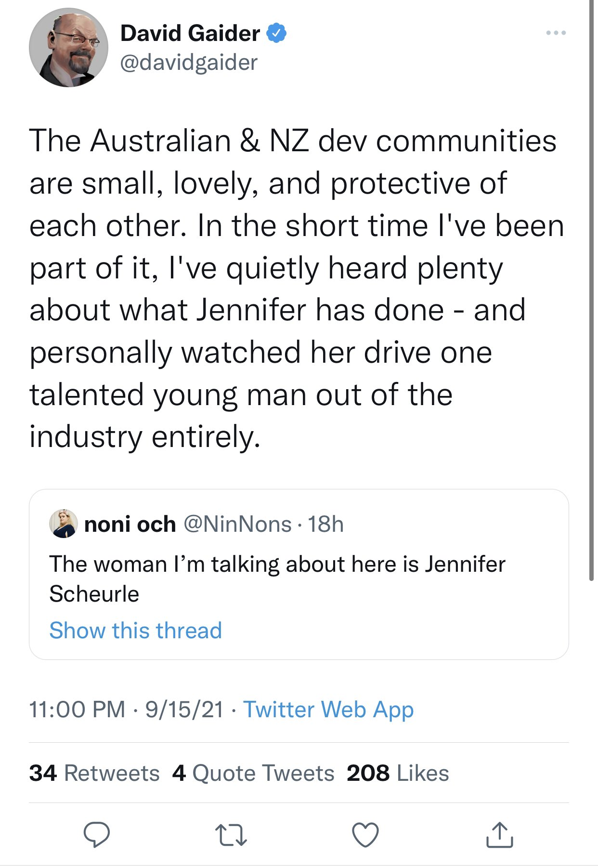Like the tweet with the heart icon
This screenshot has width=598, height=868.
pyautogui.click(x=366, y=835)
